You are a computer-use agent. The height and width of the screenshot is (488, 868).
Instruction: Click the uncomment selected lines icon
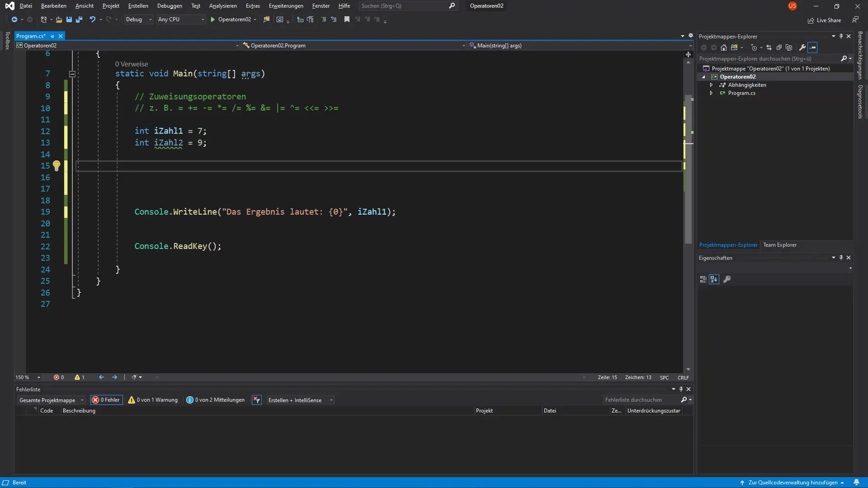pyautogui.click(x=334, y=19)
